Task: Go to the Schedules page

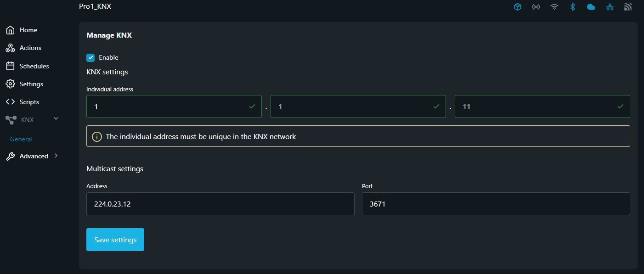Action: click(x=33, y=66)
